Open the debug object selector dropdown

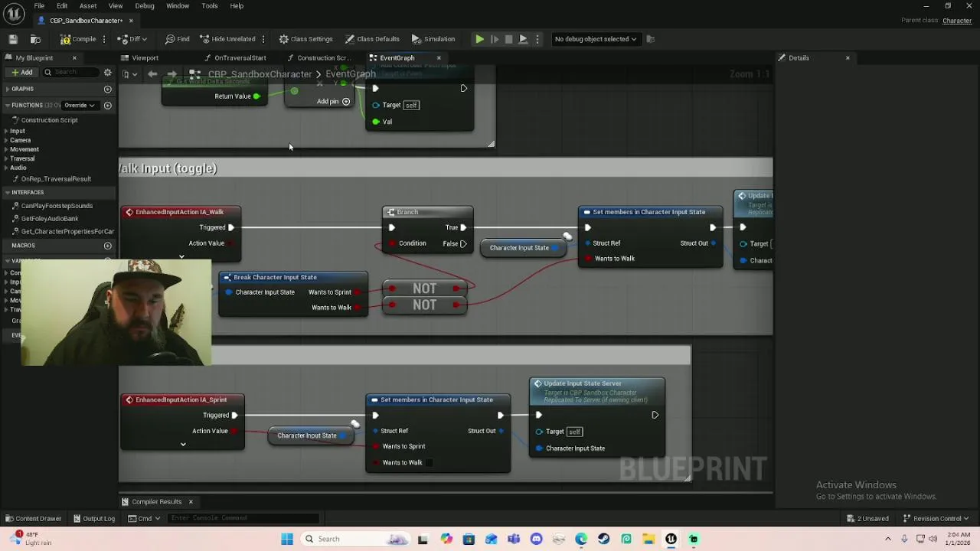tap(596, 39)
